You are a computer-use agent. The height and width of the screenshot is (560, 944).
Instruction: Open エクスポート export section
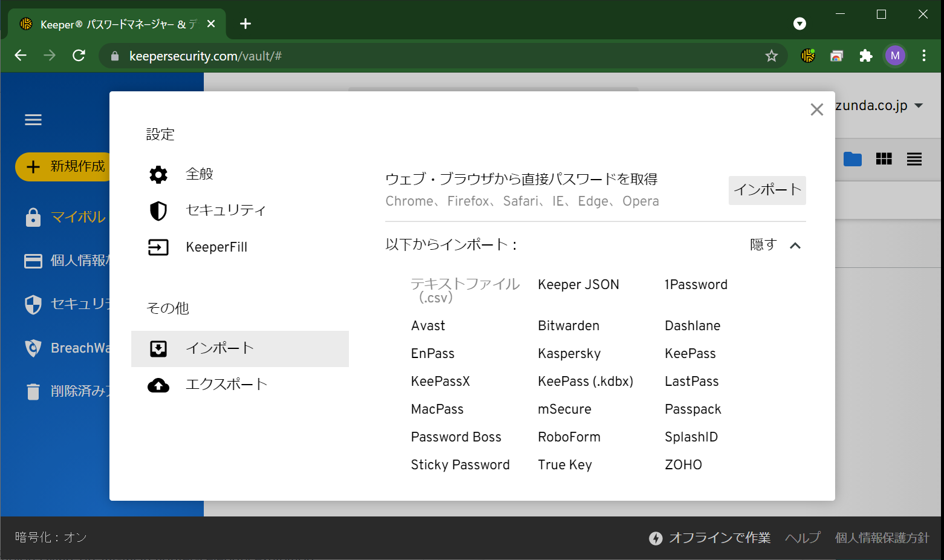(x=226, y=385)
